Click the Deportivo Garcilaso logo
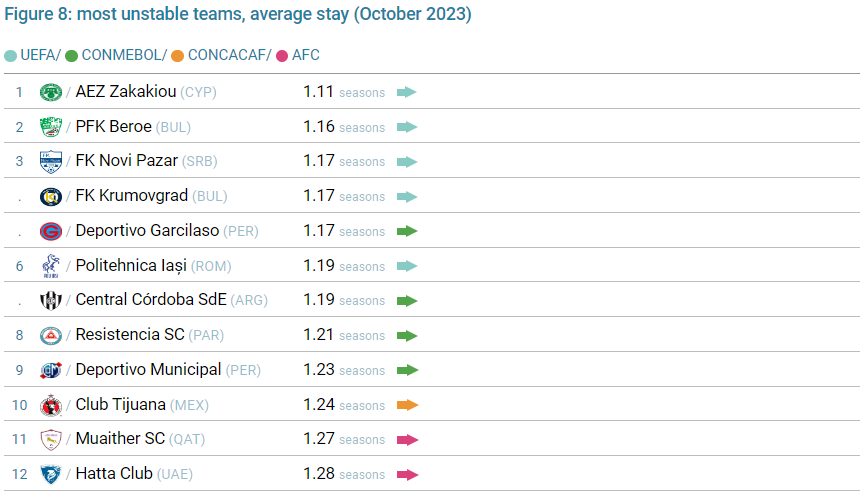 click(50, 231)
